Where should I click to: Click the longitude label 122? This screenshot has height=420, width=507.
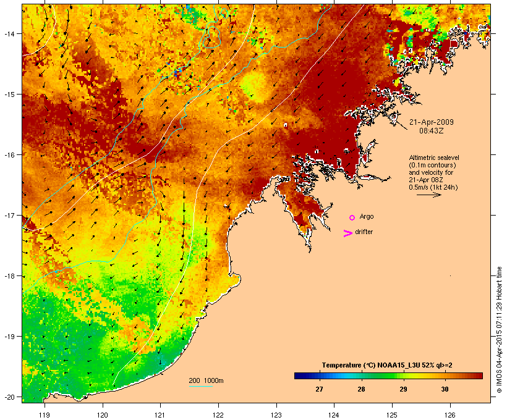[x=218, y=415]
